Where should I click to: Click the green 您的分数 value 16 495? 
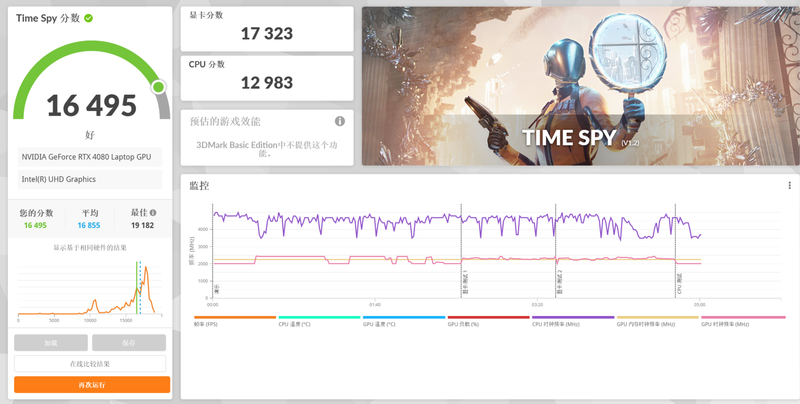coord(35,225)
